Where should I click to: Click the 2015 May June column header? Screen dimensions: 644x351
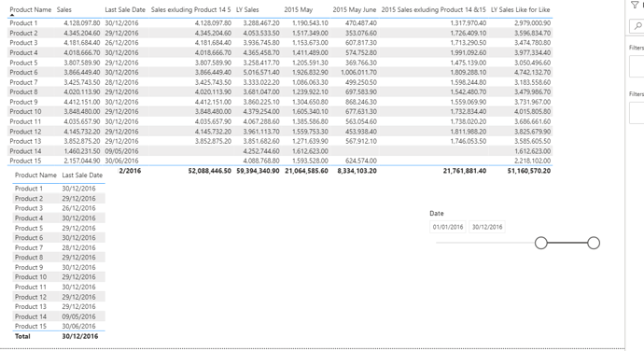(x=355, y=9)
